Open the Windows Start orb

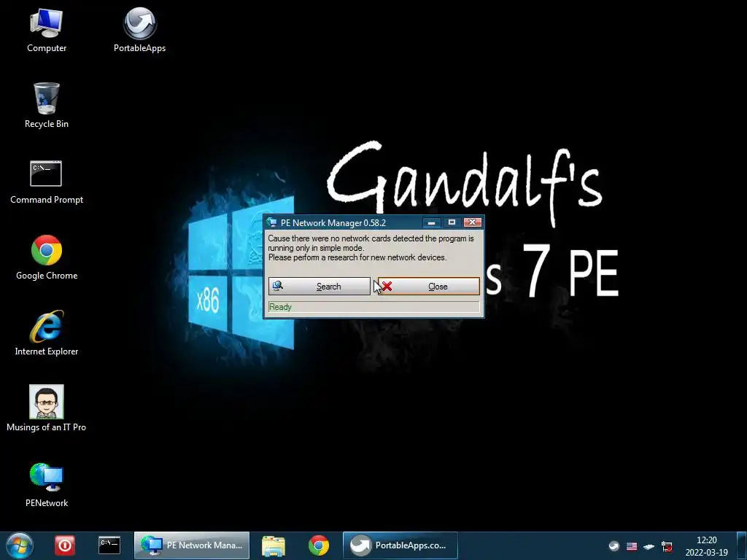(20, 545)
